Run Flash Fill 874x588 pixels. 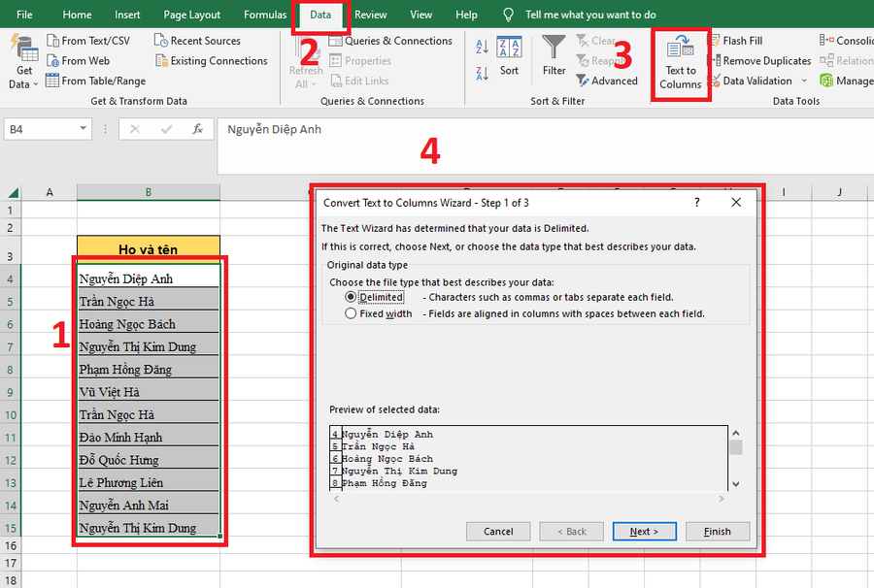click(735, 41)
